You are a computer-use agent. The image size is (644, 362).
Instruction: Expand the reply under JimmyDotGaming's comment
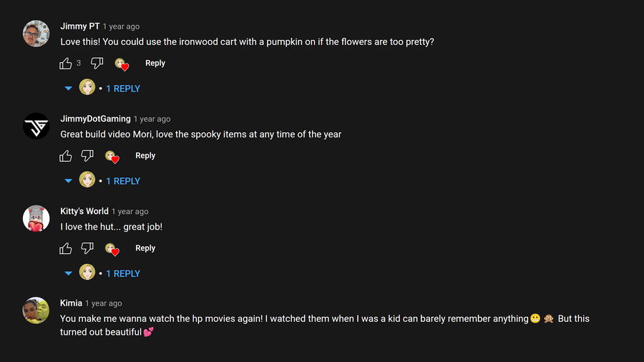tap(122, 181)
